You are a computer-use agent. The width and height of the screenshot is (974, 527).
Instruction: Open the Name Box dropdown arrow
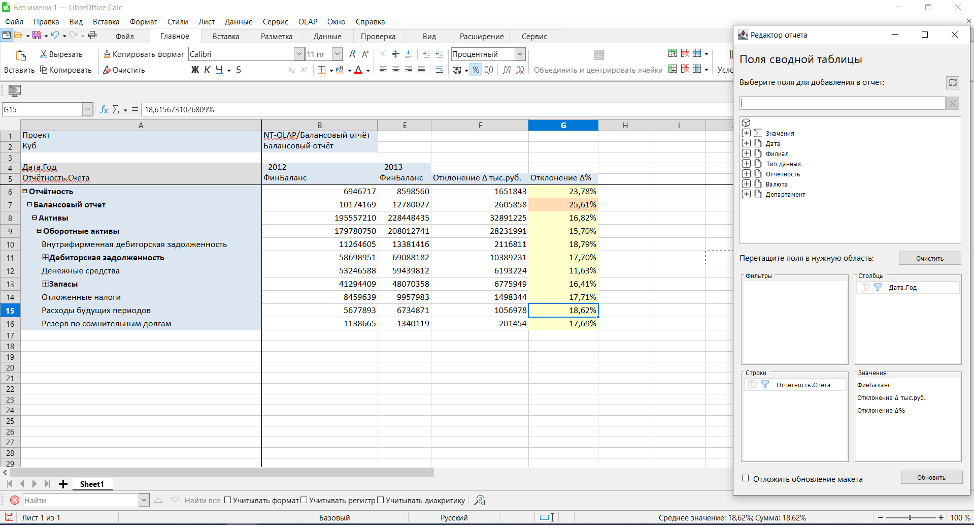point(87,109)
